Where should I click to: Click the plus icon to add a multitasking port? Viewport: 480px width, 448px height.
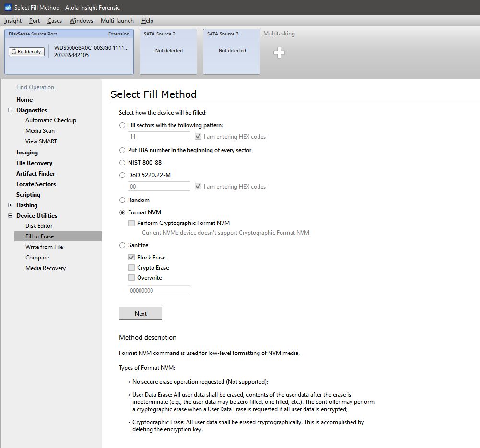tap(279, 52)
